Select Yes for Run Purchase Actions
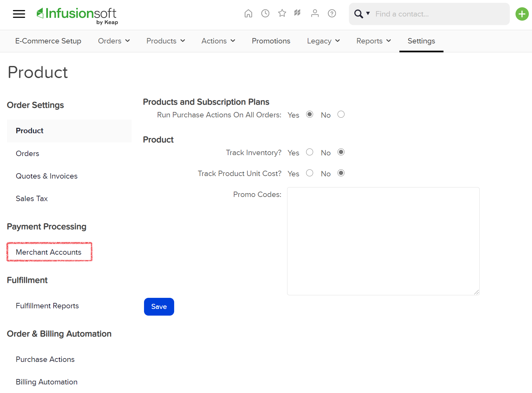Viewport: 532px width, 393px height. pyautogui.click(x=310, y=114)
